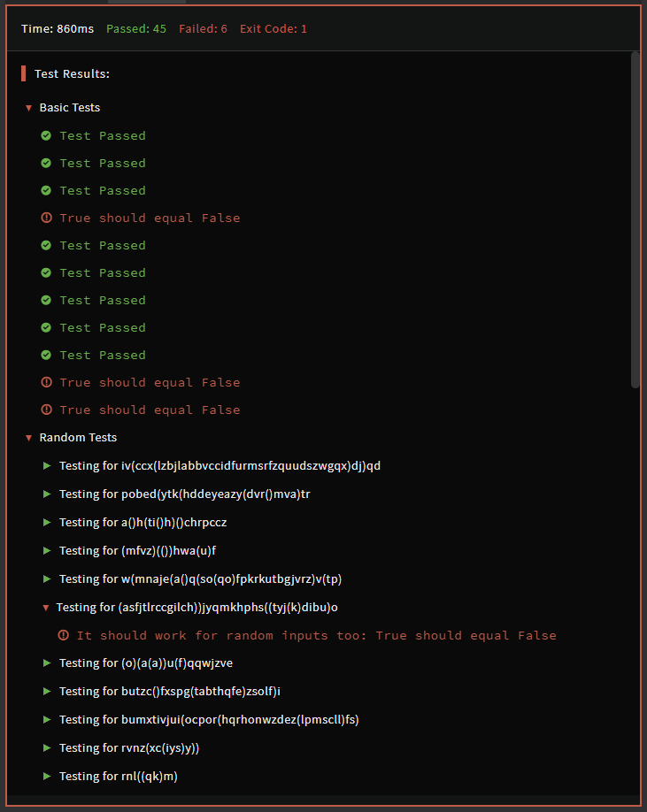
Task: Click the Passed: 45 count in header
Action: [x=136, y=29]
